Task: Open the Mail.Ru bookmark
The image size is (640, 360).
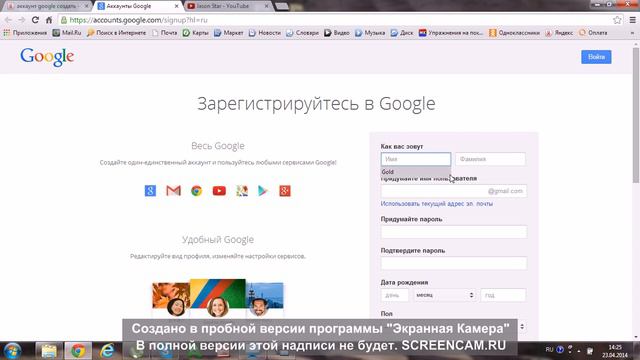Action: (67, 33)
